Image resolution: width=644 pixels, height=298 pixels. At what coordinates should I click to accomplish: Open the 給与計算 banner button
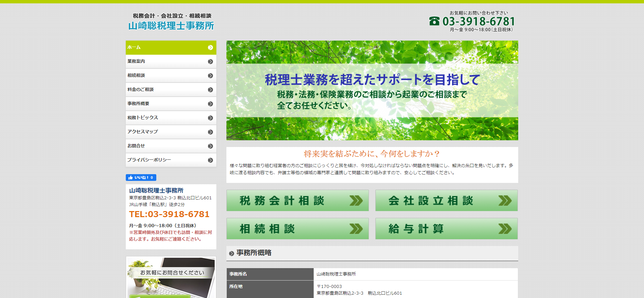click(x=446, y=229)
